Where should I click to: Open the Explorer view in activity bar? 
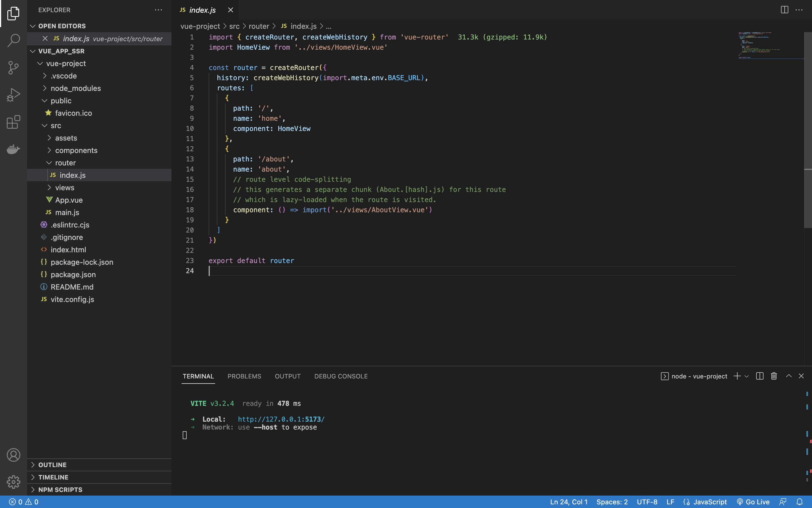pos(14,14)
